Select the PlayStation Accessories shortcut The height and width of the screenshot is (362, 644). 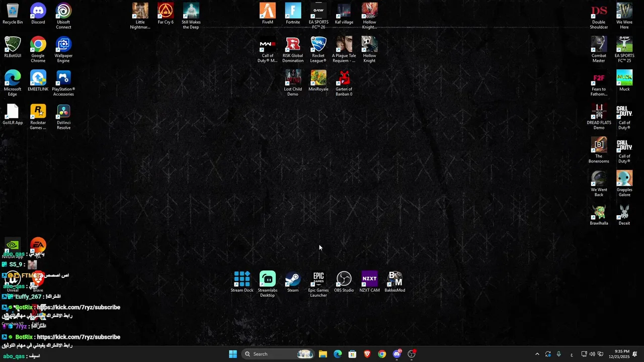(63, 83)
